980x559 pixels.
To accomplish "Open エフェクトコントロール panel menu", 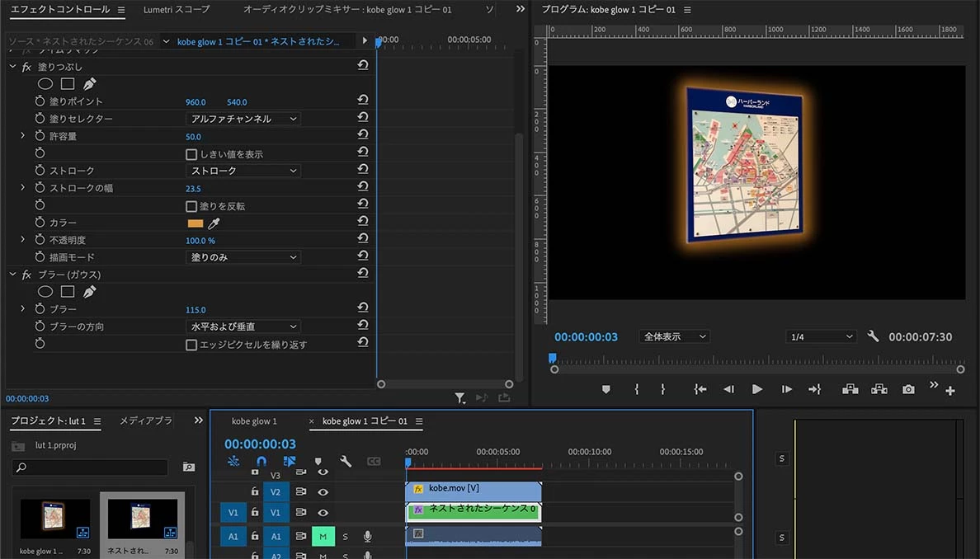I will pos(121,10).
